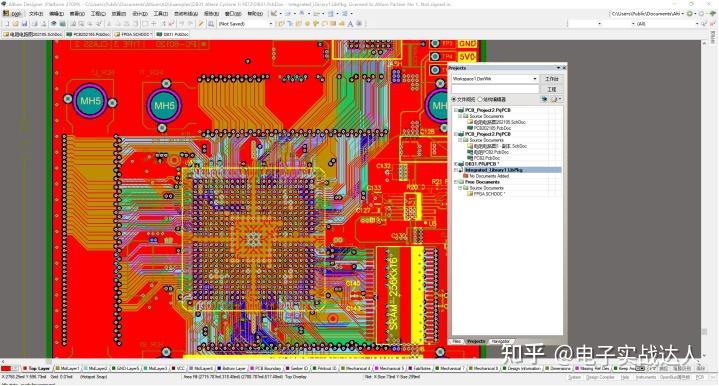The image size is (719, 386).
Task: Click the 工作台 workspace button
Action: click(x=552, y=79)
